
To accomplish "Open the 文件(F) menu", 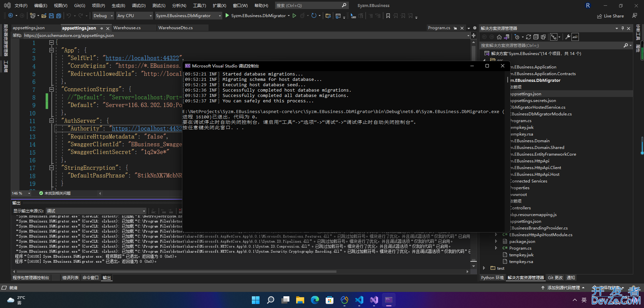I will point(21,6).
